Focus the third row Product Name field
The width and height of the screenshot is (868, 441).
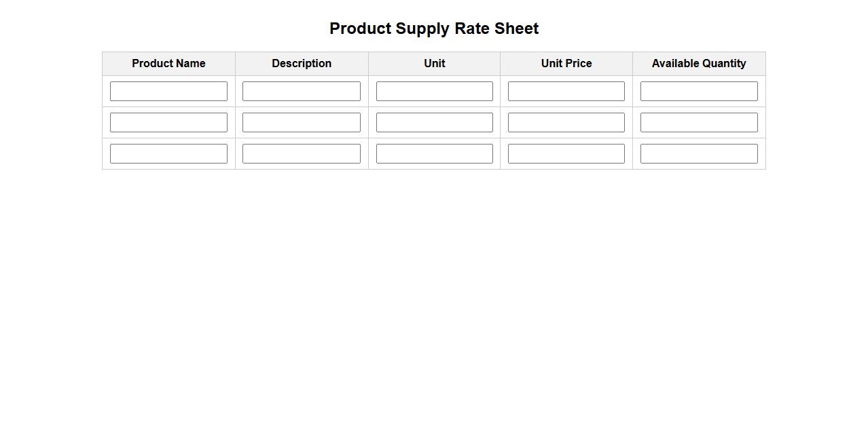168,153
